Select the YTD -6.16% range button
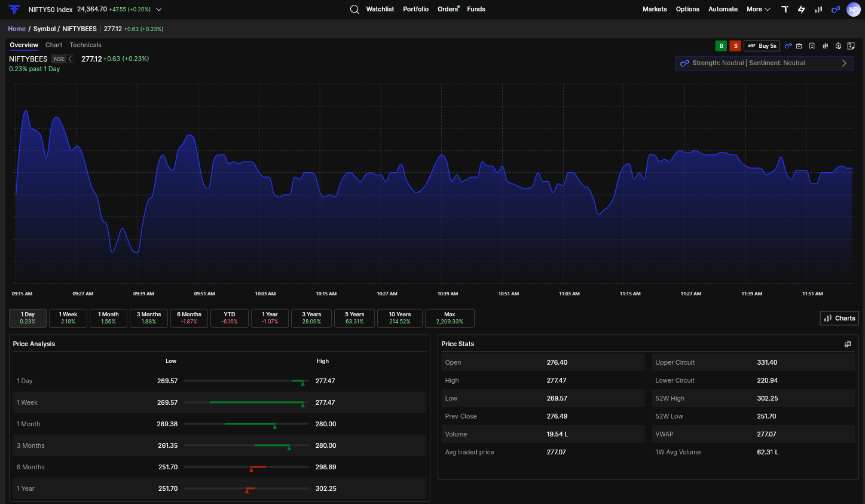865x504 pixels. [230, 318]
